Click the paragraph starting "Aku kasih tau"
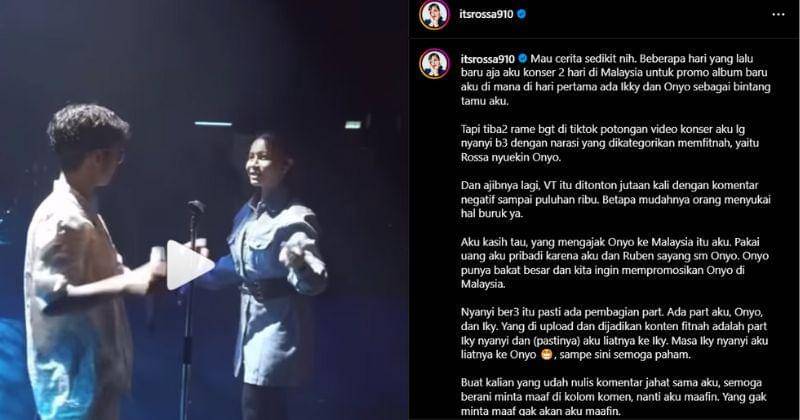This screenshot has height=420, width=800. (x=614, y=263)
